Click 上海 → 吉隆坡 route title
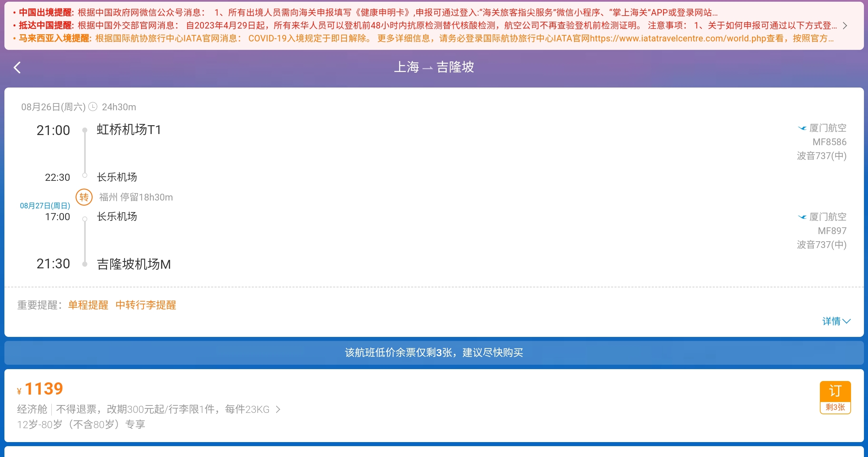Image resolution: width=868 pixels, height=457 pixels. [434, 67]
